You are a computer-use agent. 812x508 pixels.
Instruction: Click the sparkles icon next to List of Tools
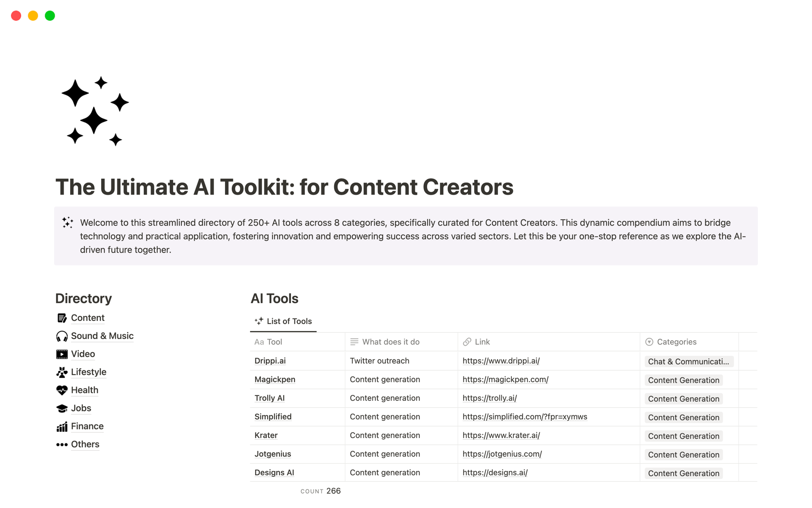click(x=259, y=321)
